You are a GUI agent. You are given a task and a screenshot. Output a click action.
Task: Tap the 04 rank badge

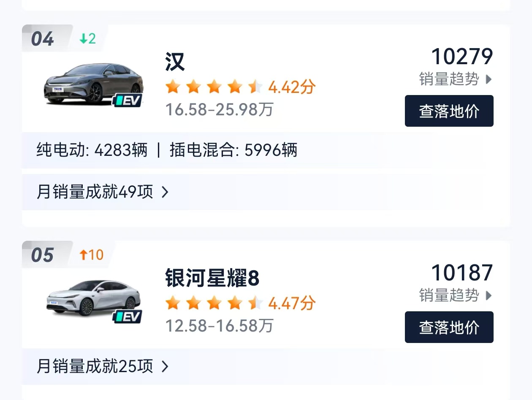[42, 39]
